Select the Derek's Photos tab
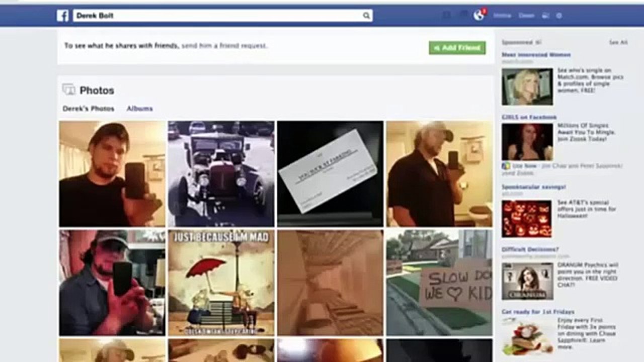This screenshot has width=644, height=362. [x=89, y=109]
